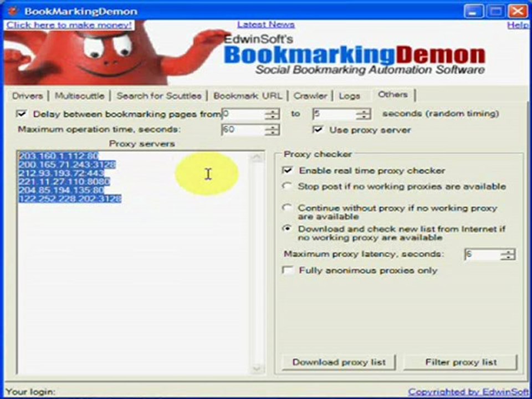Select Download and check new list option
Viewport: 532px width, 399px height.
287,229
